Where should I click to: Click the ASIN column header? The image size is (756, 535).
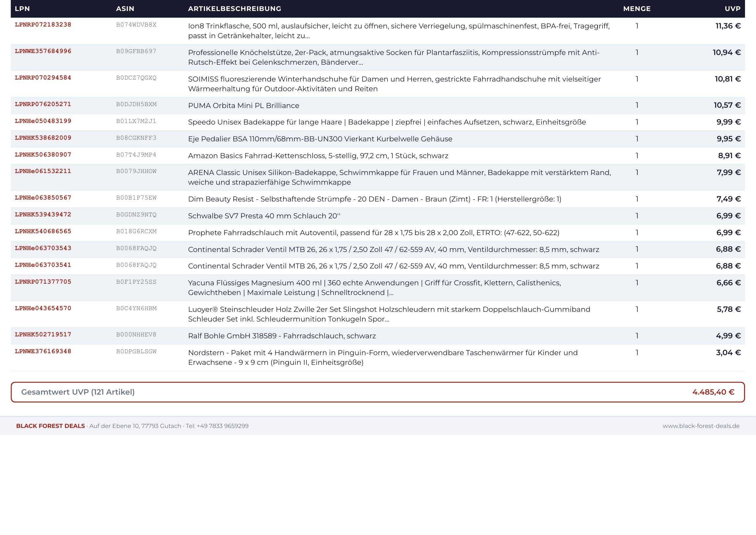pyautogui.click(x=125, y=9)
